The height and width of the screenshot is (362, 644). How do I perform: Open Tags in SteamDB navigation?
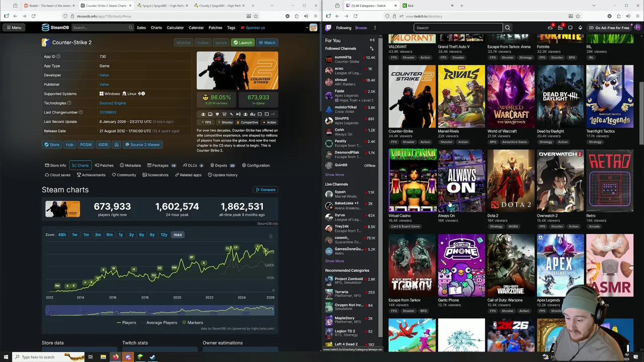(x=231, y=28)
